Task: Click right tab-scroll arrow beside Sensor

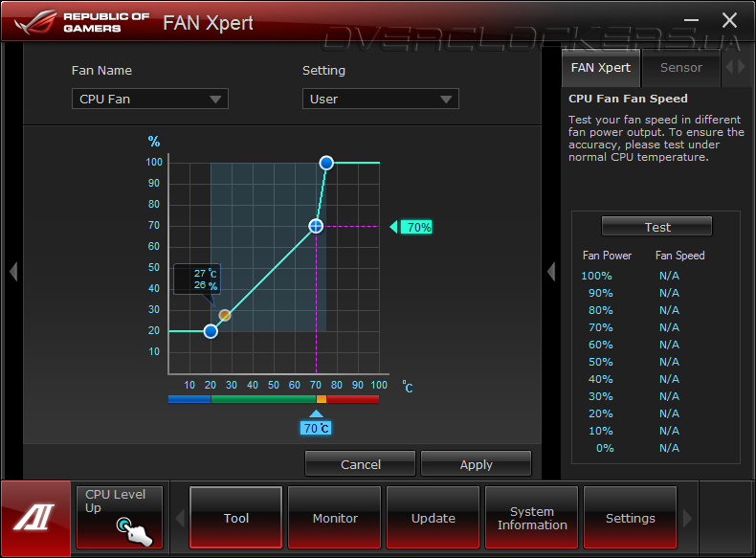Action: (x=742, y=67)
